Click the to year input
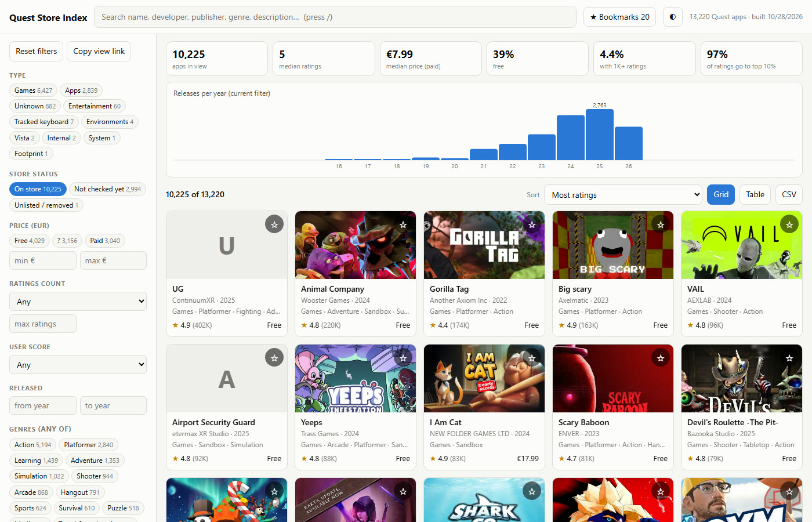The height and width of the screenshot is (522, 812). point(113,405)
